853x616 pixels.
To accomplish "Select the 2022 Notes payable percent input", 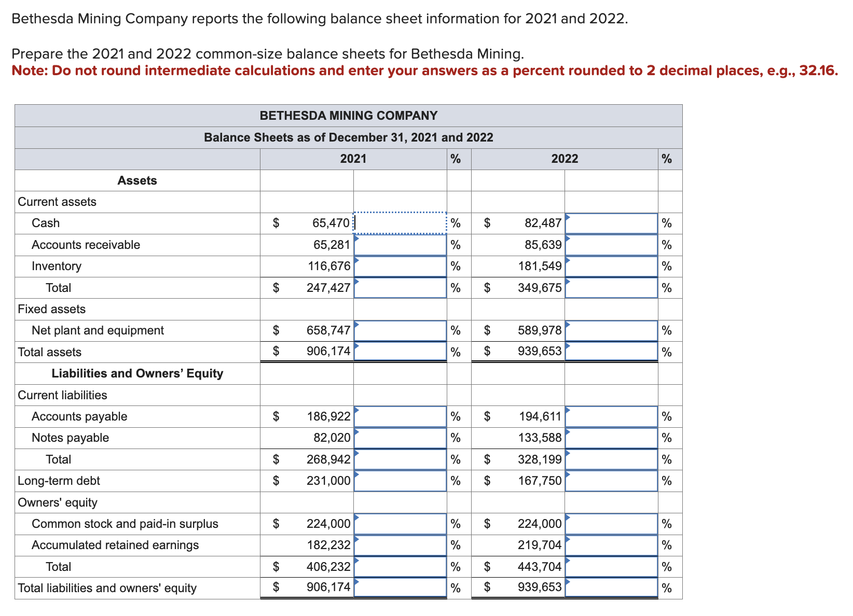I will pos(611,438).
